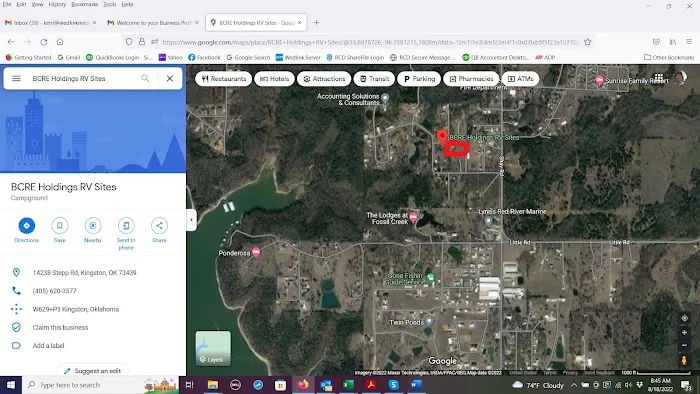Click Claim this business
The height and width of the screenshot is (394, 700).
(x=60, y=328)
